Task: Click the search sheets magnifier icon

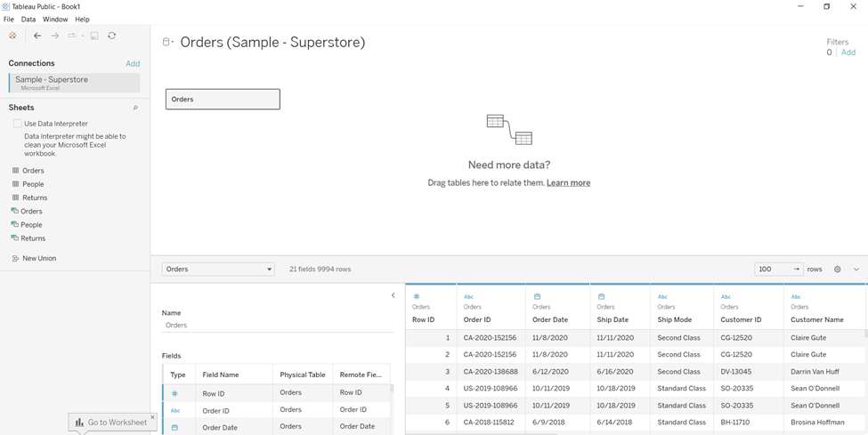Action: pyautogui.click(x=135, y=108)
